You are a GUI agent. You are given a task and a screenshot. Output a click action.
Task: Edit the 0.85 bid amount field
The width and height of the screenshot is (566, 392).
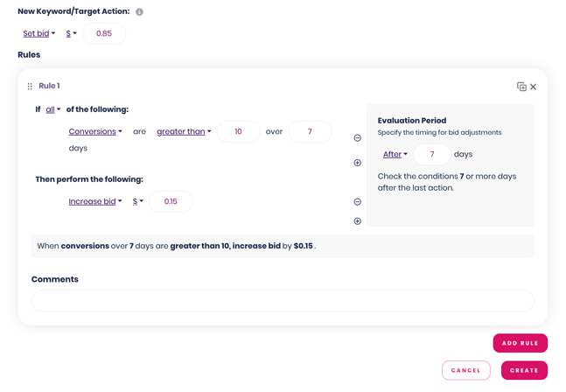pos(104,34)
